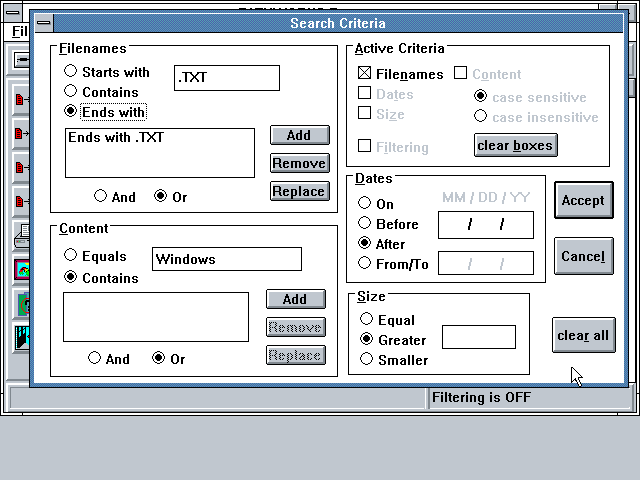The height and width of the screenshot is (480, 640).
Task: Select the Smaller size option
Action: [394, 360]
